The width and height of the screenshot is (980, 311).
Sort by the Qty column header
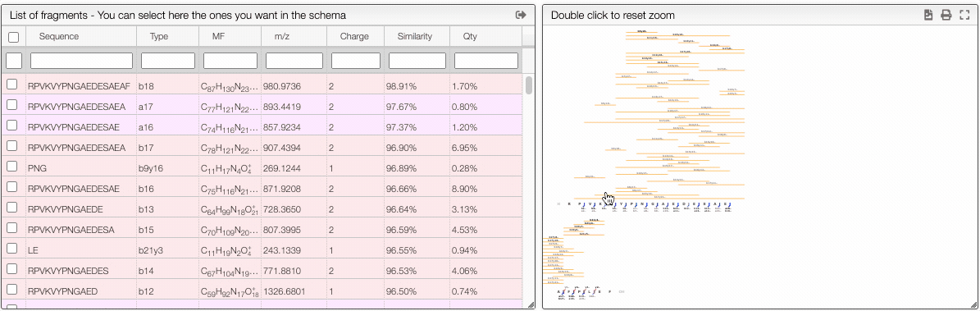[470, 36]
